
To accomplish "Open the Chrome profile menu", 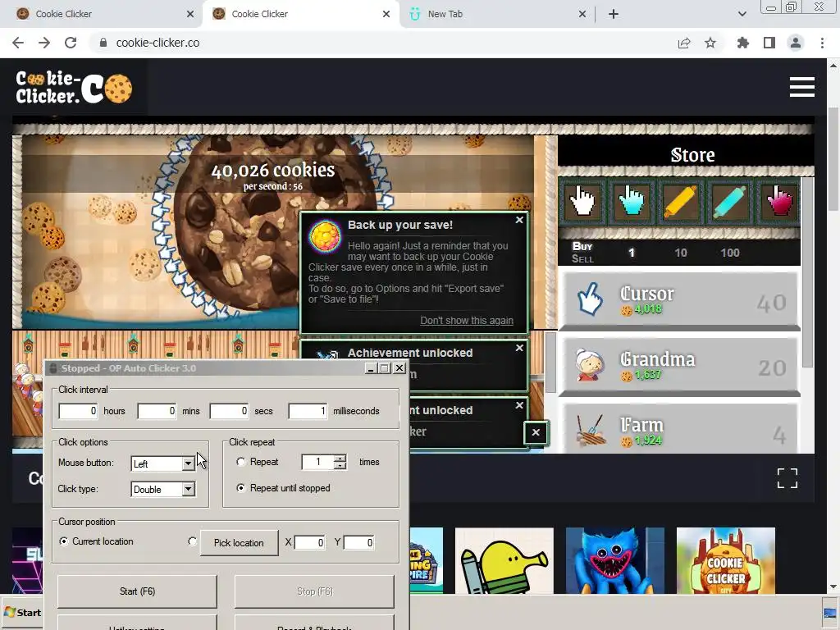I will point(796,43).
